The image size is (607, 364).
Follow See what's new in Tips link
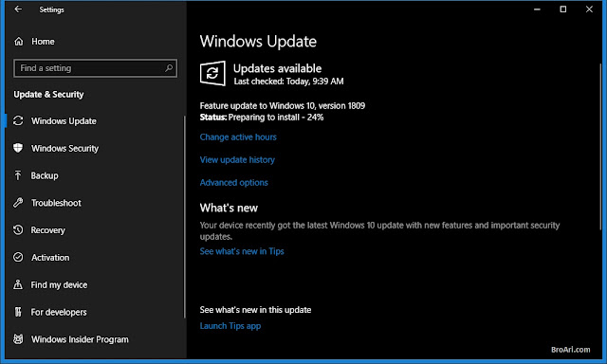pyautogui.click(x=242, y=251)
